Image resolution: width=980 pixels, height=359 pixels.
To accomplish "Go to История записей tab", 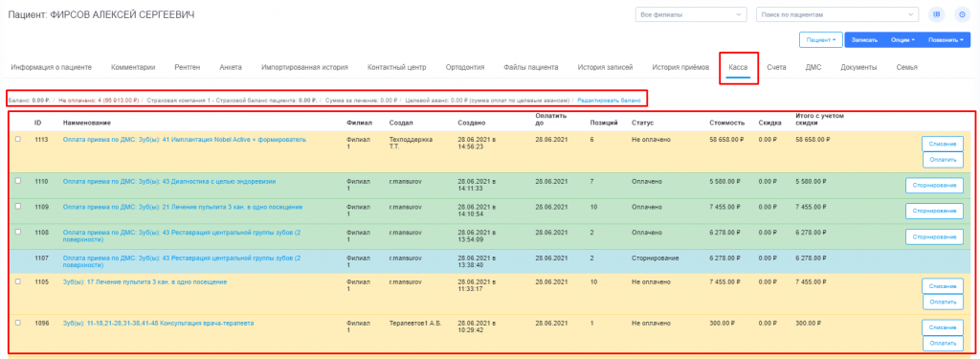I will (x=605, y=67).
